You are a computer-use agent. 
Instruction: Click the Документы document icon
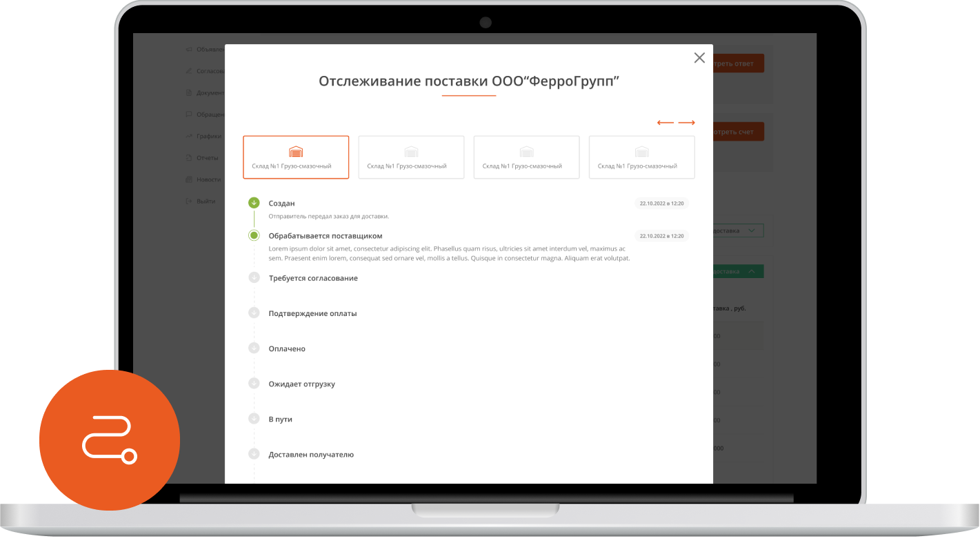[x=189, y=92]
